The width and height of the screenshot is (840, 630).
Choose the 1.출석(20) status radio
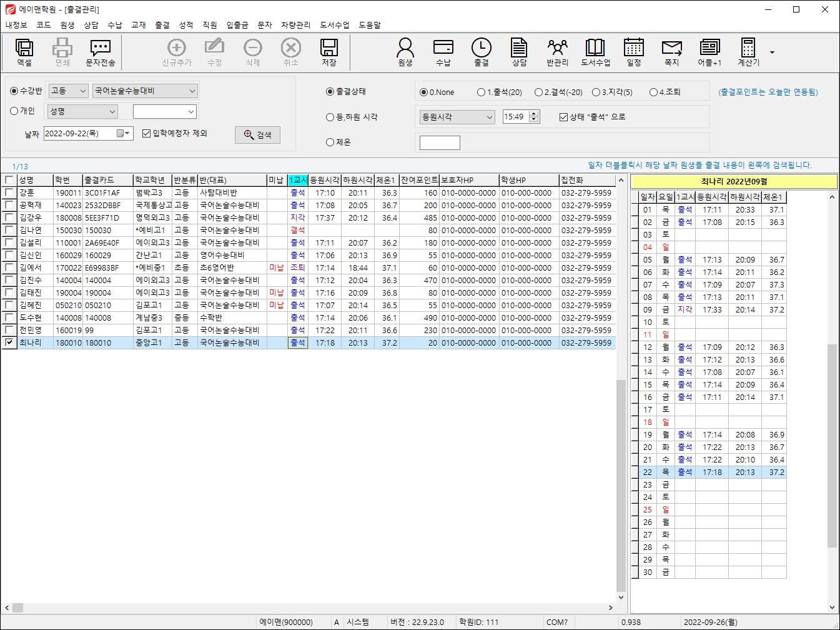[481, 92]
